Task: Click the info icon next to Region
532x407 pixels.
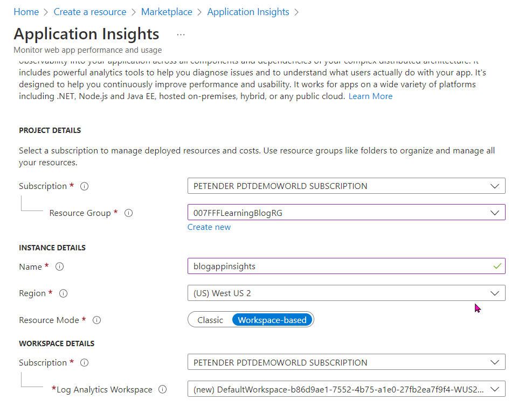Action: click(63, 293)
